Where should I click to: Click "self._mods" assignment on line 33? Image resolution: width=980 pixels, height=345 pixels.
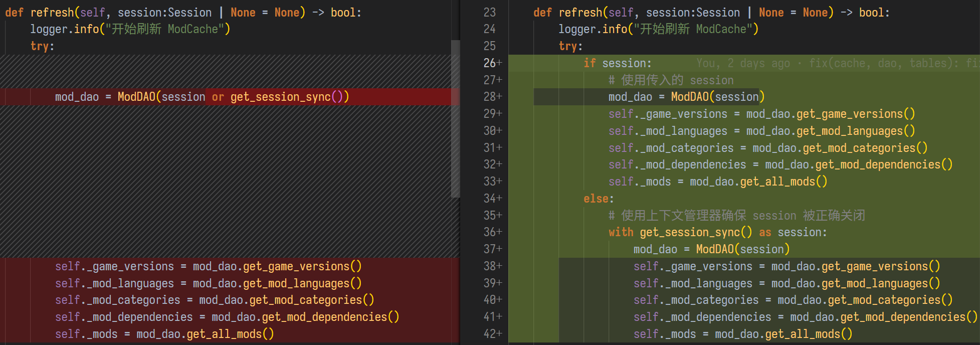717,182
